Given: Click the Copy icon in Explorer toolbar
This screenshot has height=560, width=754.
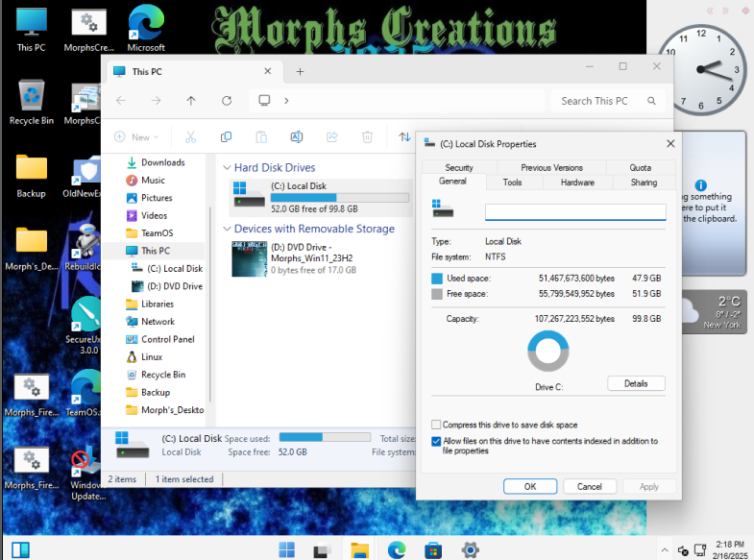Looking at the screenshot, I should coord(226,137).
